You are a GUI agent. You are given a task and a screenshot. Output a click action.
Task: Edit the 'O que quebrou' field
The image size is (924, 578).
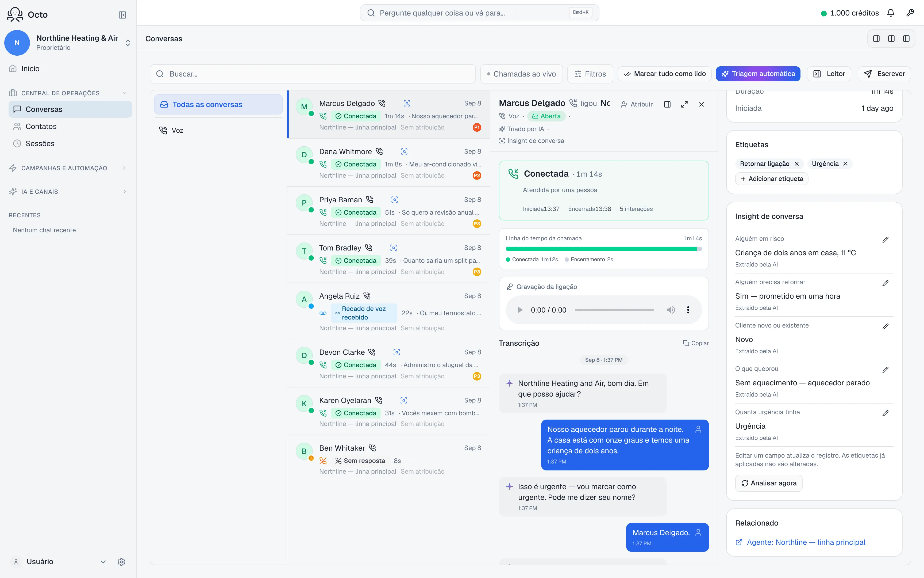click(885, 370)
